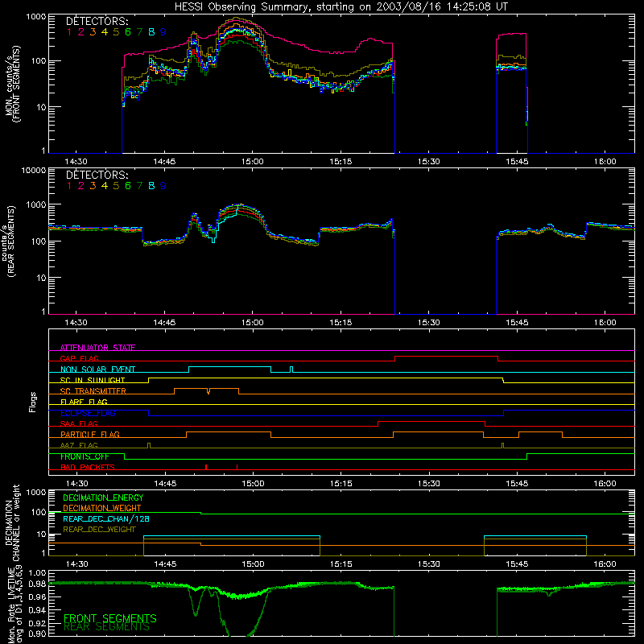Click the REAR_DEC_CHAN/128 legend label

pos(106,519)
